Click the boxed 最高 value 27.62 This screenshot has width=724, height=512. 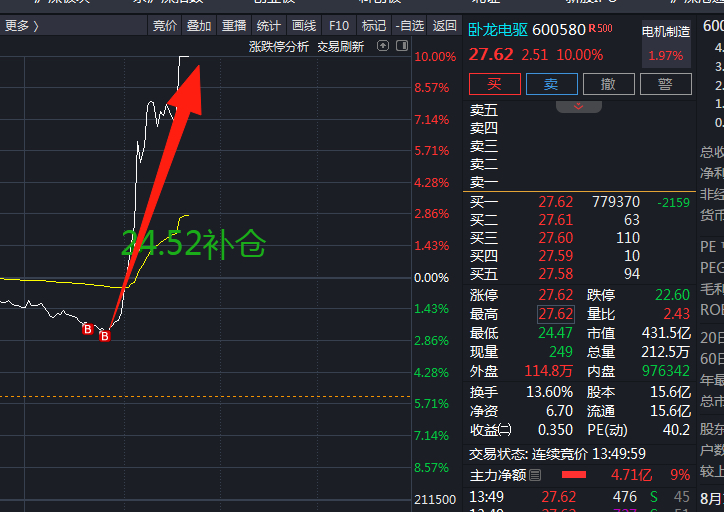(x=556, y=314)
